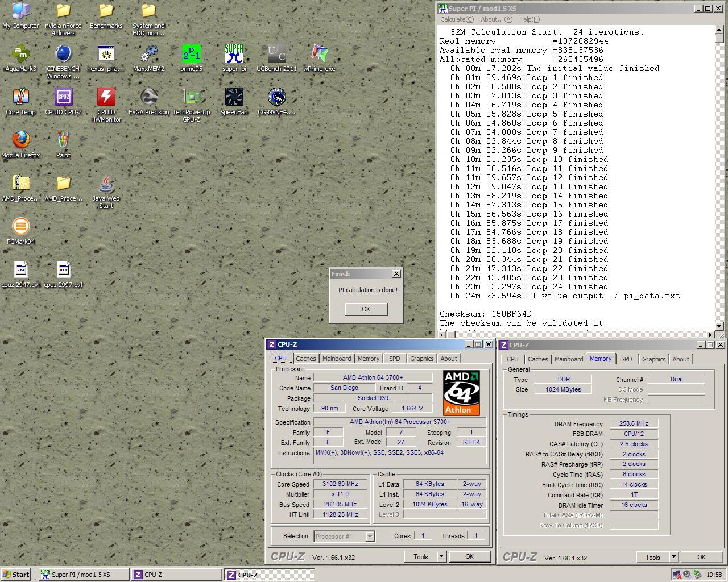The image size is (728, 582).
Task: Click Super PI horizontal scrollbar right arrow
Action: (710, 335)
